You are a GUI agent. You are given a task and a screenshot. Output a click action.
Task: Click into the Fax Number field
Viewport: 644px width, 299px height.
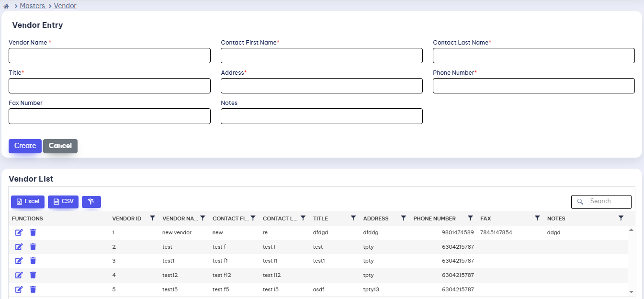[x=110, y=116]
